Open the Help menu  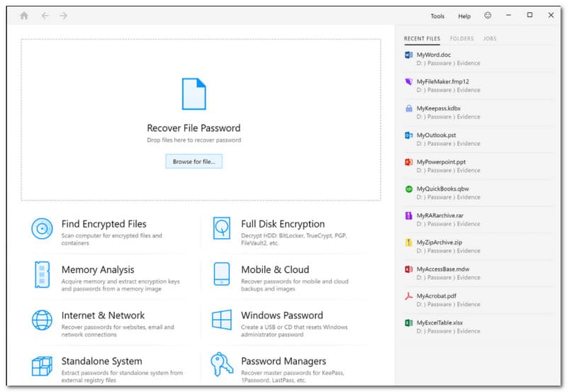click(x=464, y=16)
